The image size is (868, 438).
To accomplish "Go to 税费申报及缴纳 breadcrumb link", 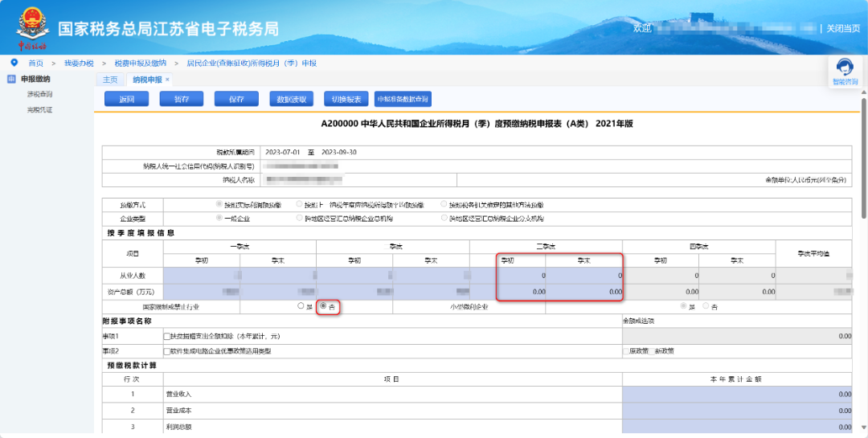I will tap(140, 63).
